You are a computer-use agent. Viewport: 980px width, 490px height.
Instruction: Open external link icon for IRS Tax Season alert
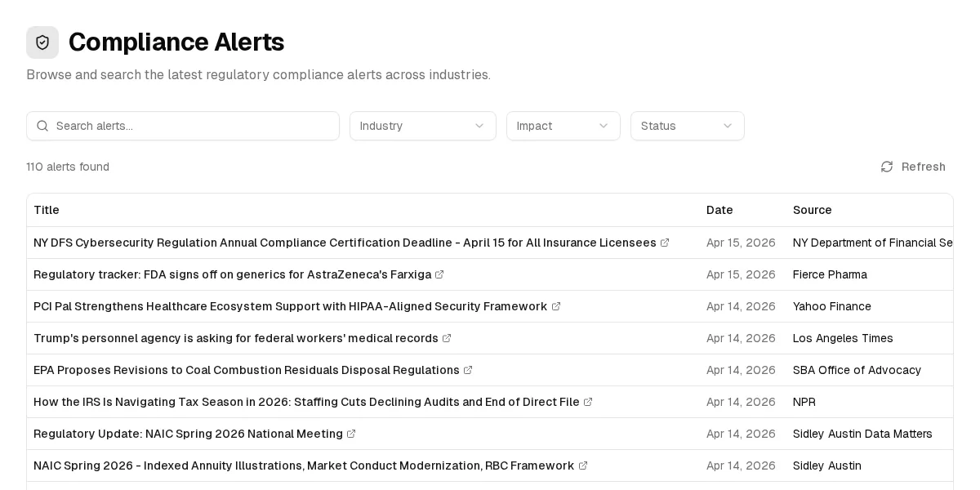pos(588,402)
